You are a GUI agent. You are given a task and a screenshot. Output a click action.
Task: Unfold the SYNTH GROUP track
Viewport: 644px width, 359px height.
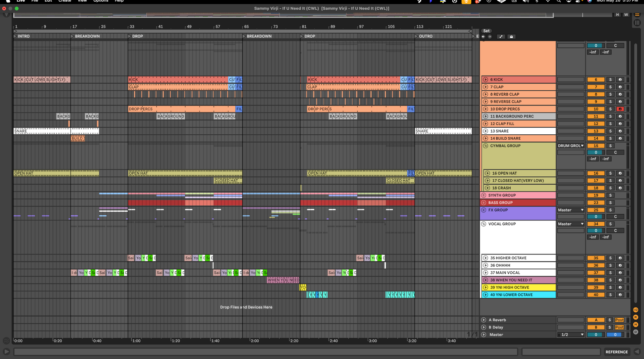(483, 195)
